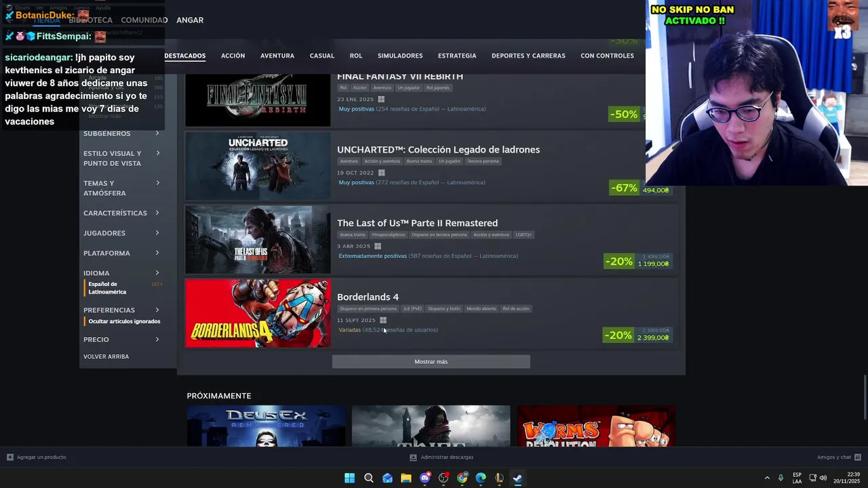Viewport: 868px width, 488px height.
Task: Click Windows icon on The Last of Us row
Action: (378, 246)
